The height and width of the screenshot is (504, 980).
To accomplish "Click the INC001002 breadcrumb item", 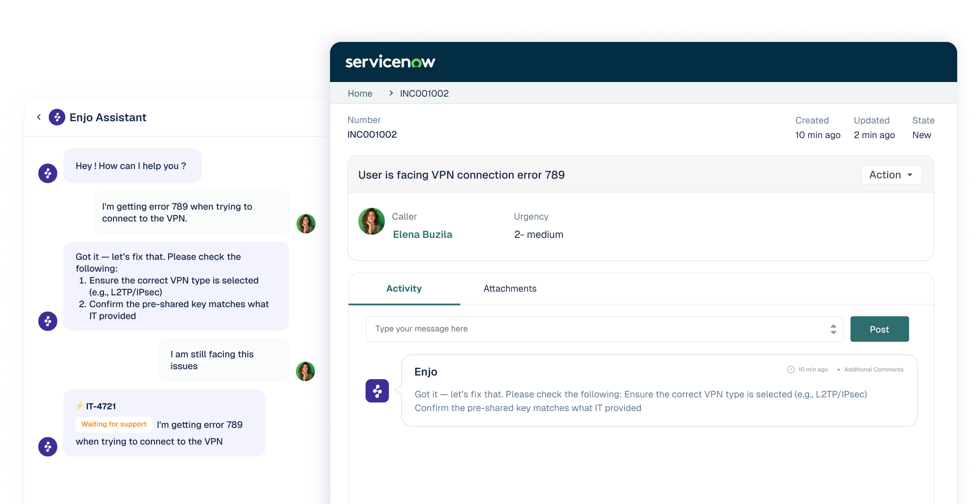I will [x=424, y=93].
